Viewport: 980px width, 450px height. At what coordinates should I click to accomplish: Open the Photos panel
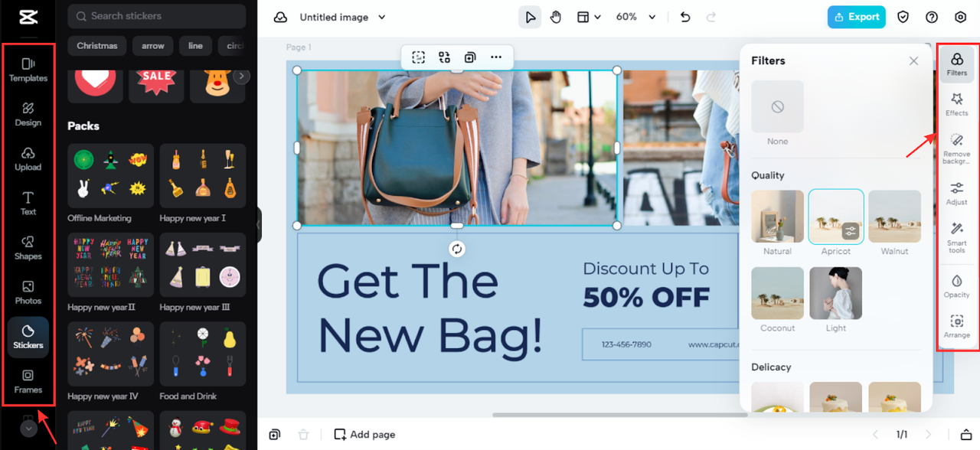pos(28,292)
